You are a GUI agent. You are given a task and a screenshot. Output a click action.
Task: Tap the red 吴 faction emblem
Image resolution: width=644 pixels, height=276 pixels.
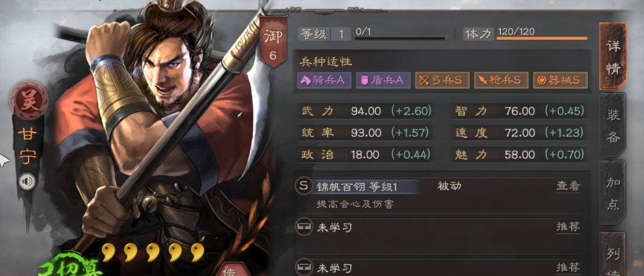[29, 101]
